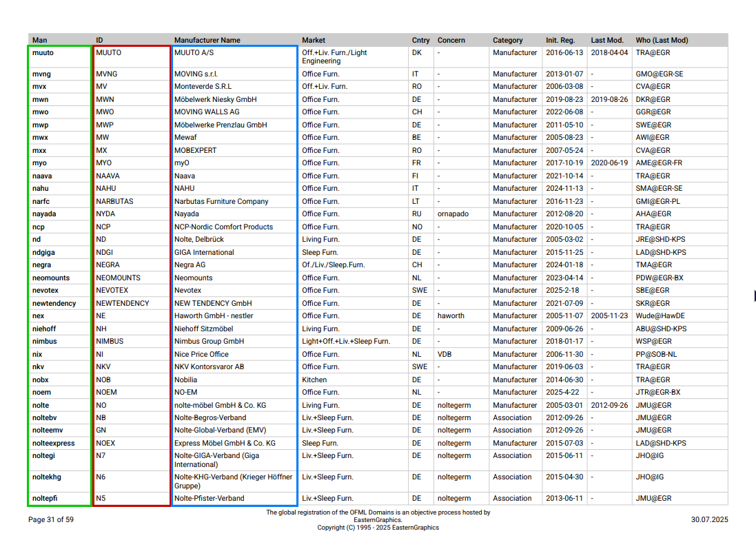
Task: Select 'Express Möbel GmbH & Co. KG' cell
Action: 225,444
